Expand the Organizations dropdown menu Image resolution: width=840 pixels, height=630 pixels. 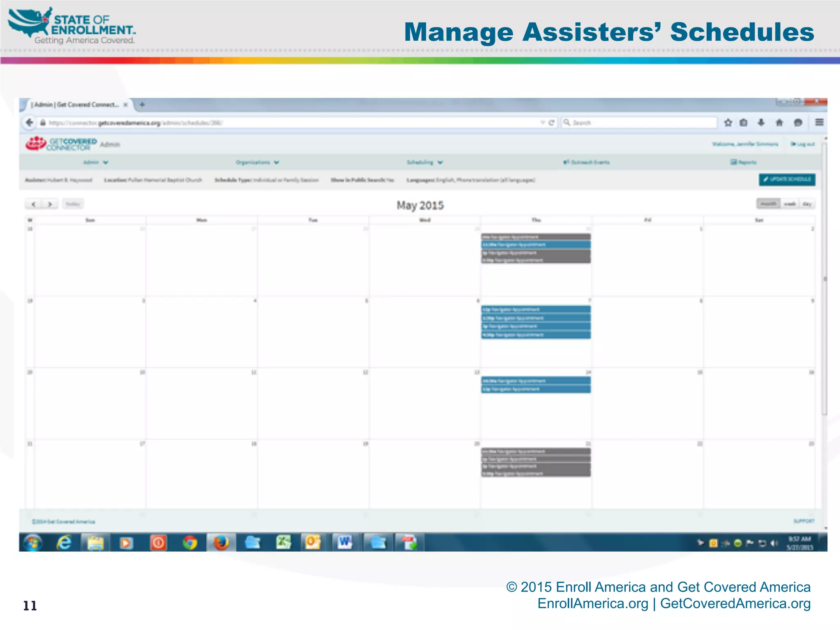(x=257, y=162)
